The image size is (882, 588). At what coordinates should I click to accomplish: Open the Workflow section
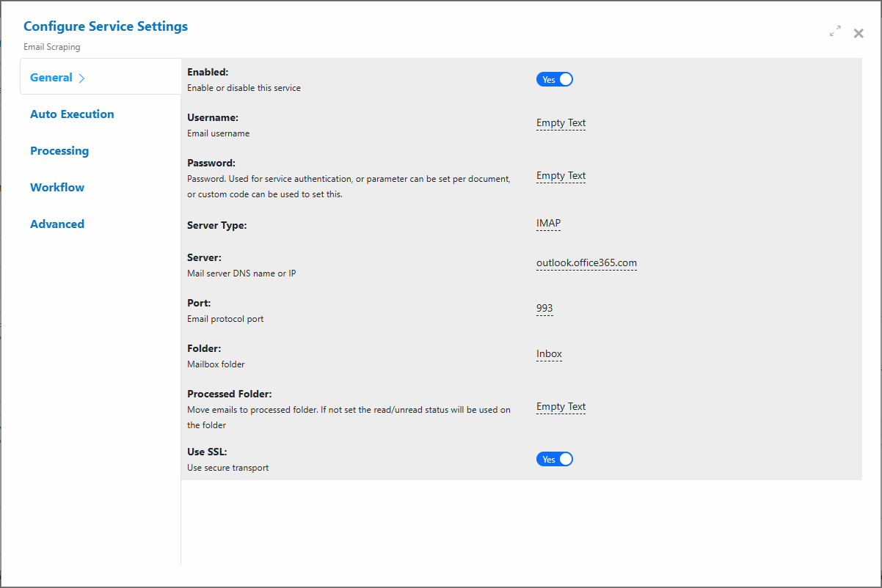coord(57,188)
